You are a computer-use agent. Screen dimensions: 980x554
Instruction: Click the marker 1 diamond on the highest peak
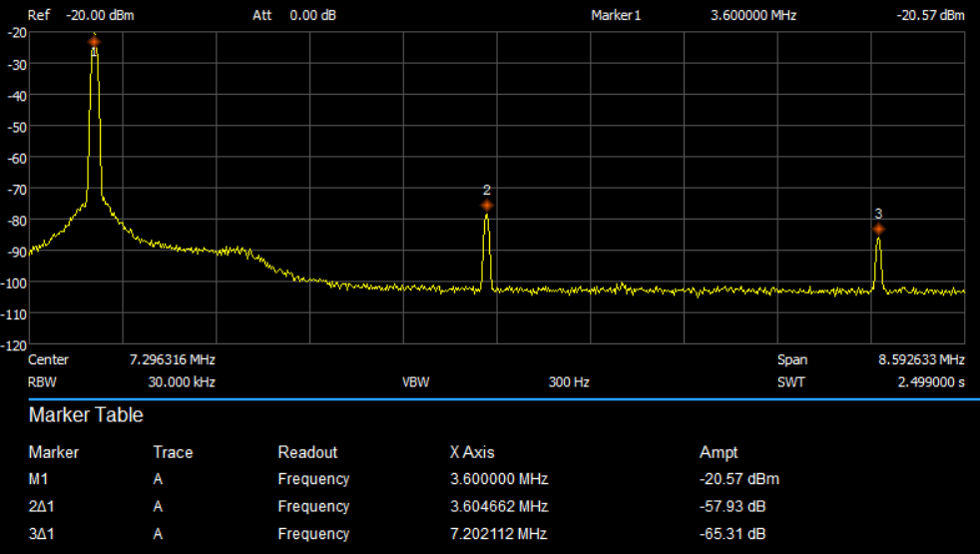(x=94, y=41)
